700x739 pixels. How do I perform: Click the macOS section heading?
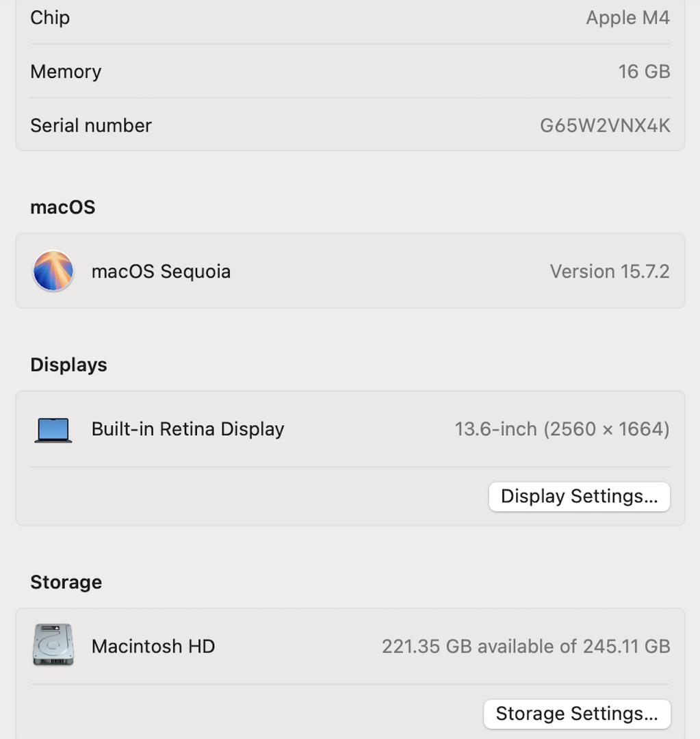[62, 207]
